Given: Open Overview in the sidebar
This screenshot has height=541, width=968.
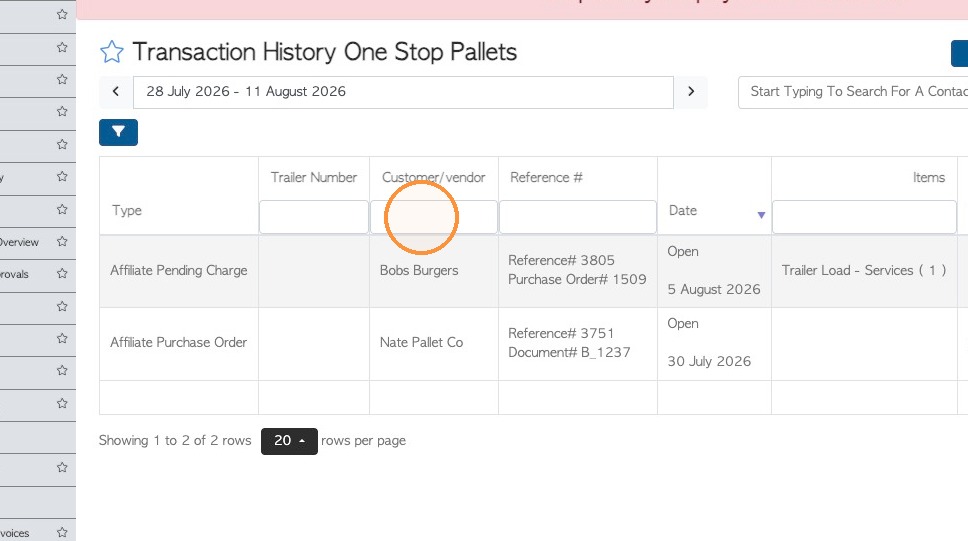Looking at the screenshot, I should tap(20, 242).
